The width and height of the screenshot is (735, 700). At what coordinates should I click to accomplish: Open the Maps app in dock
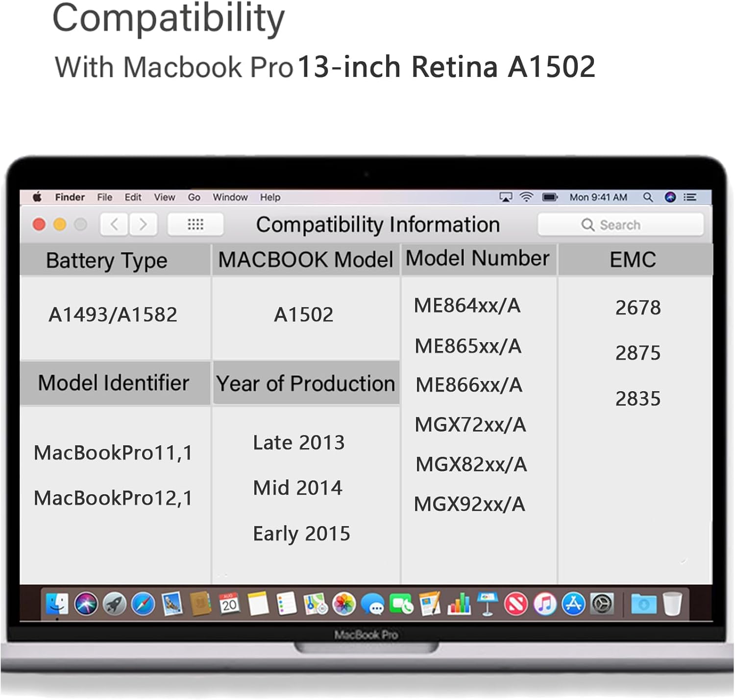click(x=316, y=604)
